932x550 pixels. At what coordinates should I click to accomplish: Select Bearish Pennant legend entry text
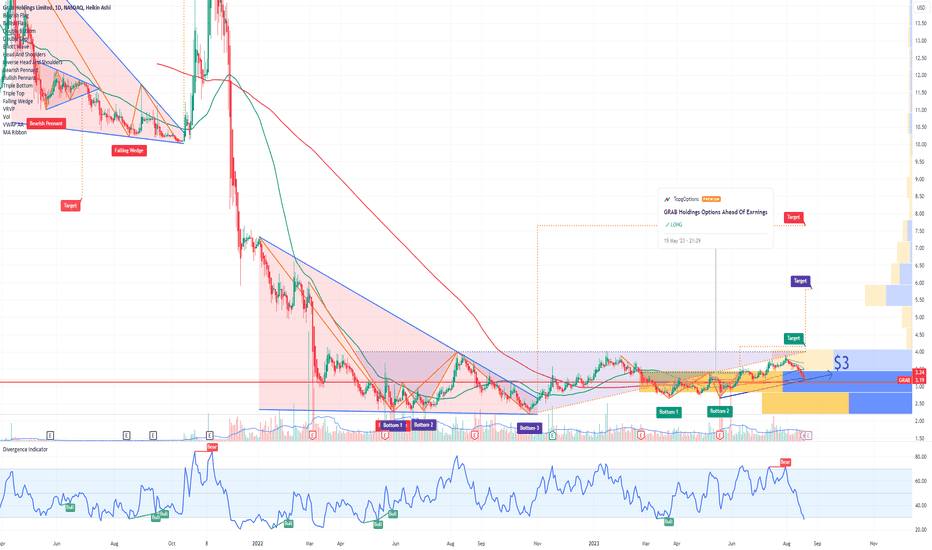pos(20,70)
